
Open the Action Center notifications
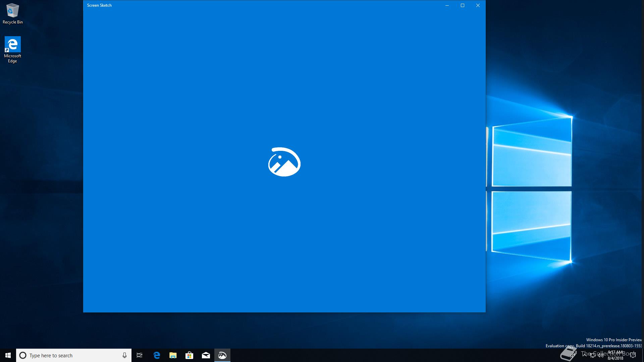[633, 355]
